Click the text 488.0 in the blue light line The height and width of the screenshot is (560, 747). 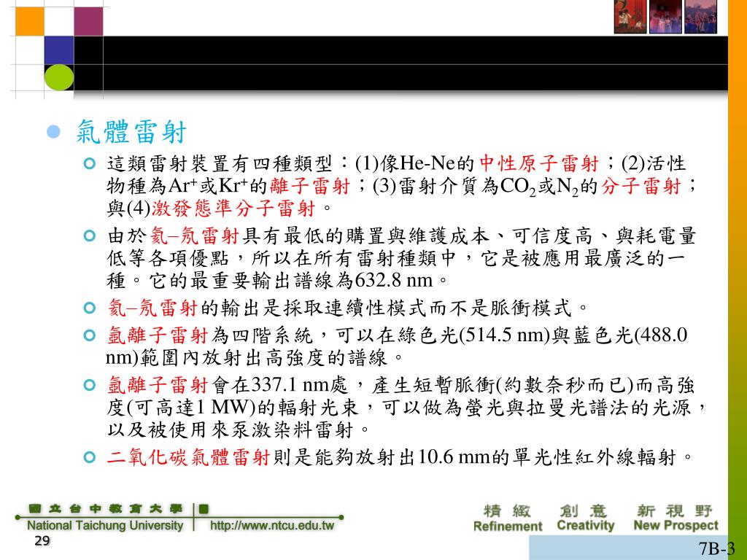664,335
